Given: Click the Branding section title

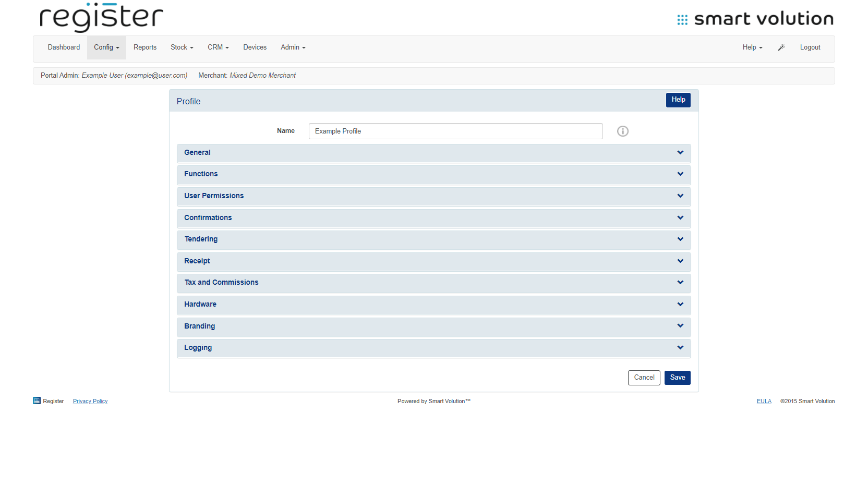Looking at the screenshot, I should (199, 326).
